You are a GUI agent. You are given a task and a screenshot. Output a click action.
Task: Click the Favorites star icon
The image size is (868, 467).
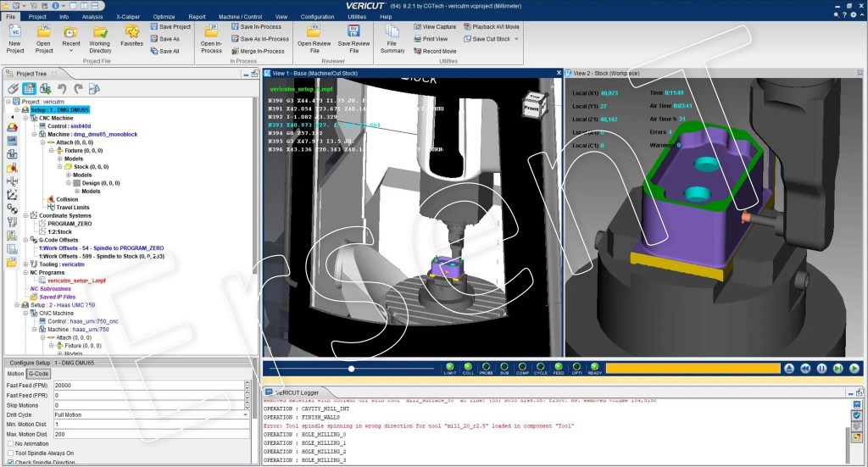pos(131,32)
